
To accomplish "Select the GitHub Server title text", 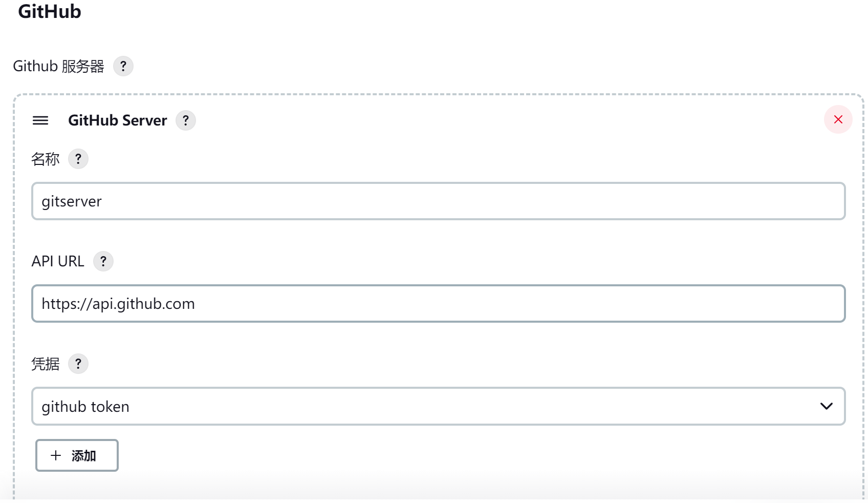I will click(117, 120).
